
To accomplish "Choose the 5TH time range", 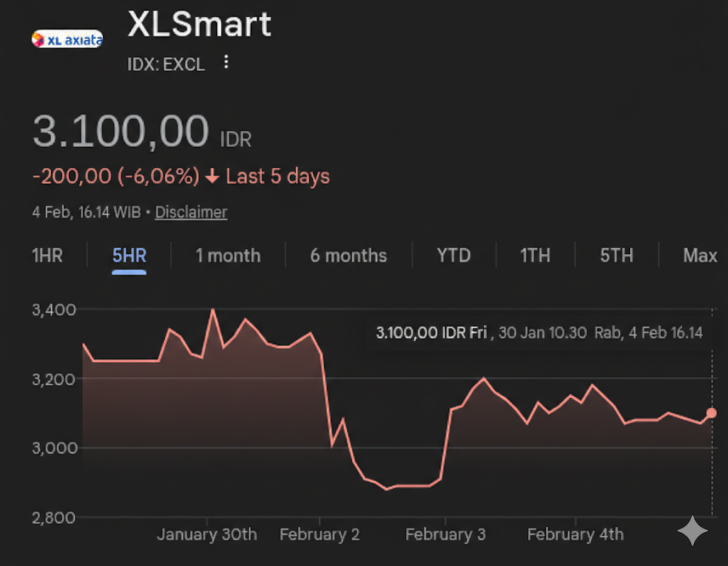I will click(x=616, y=255).
